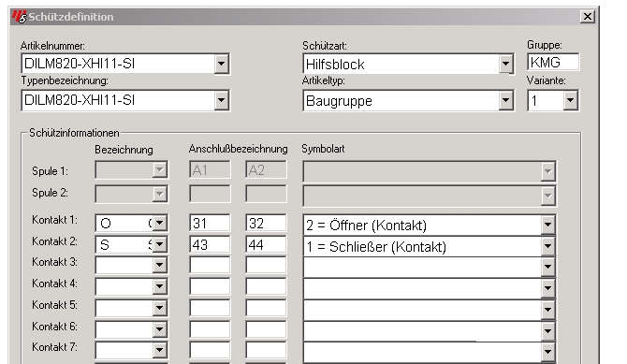The image size is (627, 364).
Task: Open Symbolart dropdown showing Öffner (Kontakt)
Action: pyautogui.click(x=548, y=226)
